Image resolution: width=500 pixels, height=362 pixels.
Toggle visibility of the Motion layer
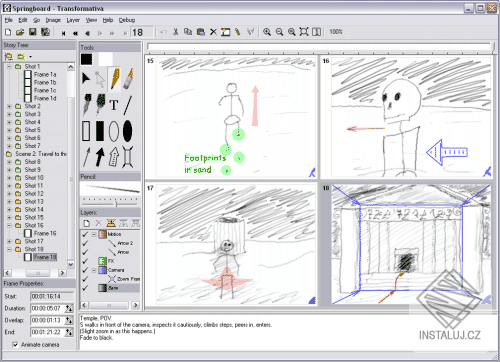click(x=85, y=234)
